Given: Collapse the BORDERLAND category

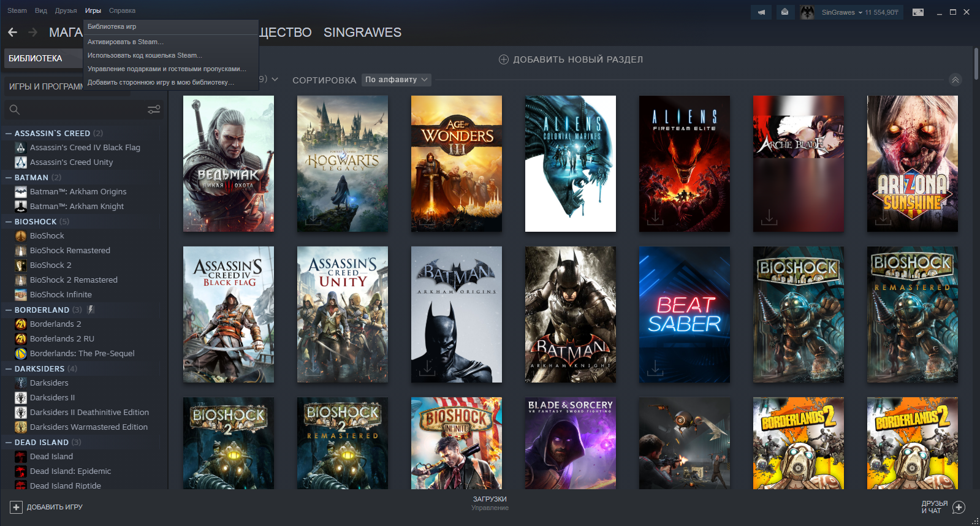Looking at the screenshot, I should click(x=9, y=310).
